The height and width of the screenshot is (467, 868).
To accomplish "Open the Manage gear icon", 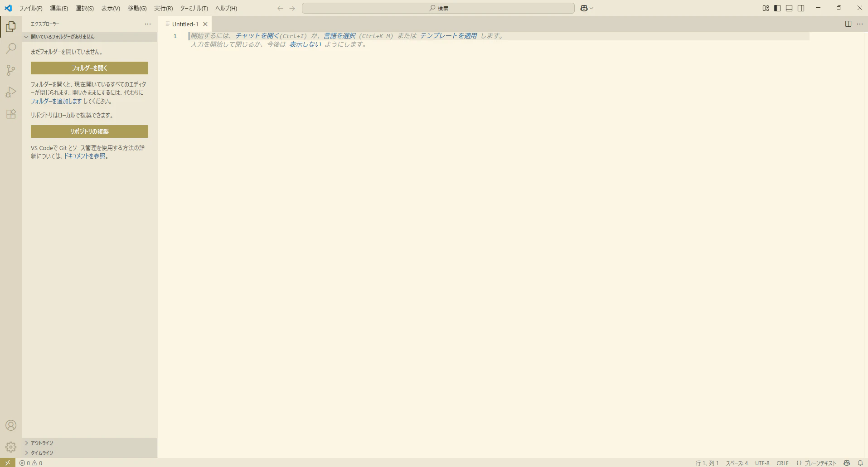I will tap(11, 447).
